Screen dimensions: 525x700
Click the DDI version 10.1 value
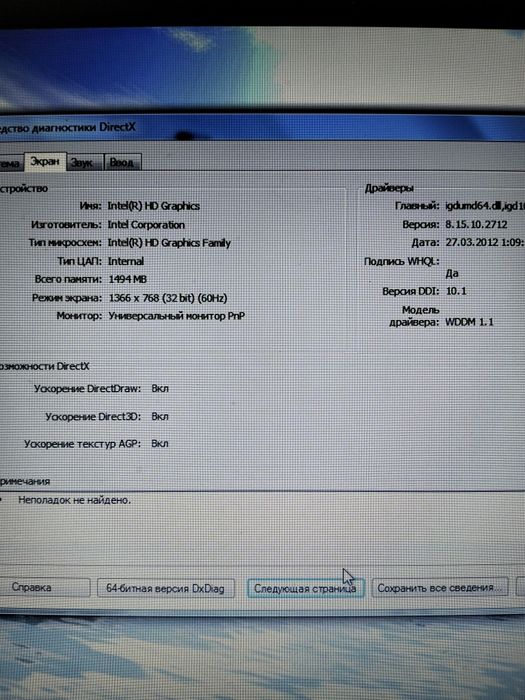[x=456, y=291]
